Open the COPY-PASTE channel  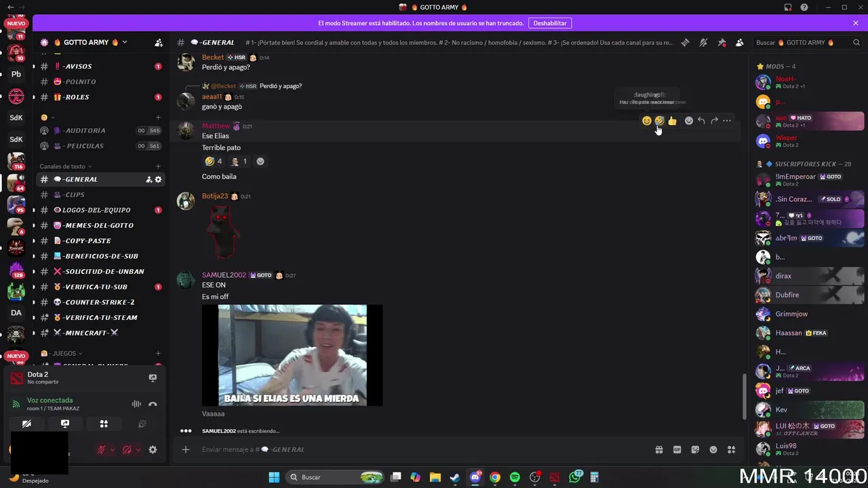pyautogui.click(x=100, y=241)
